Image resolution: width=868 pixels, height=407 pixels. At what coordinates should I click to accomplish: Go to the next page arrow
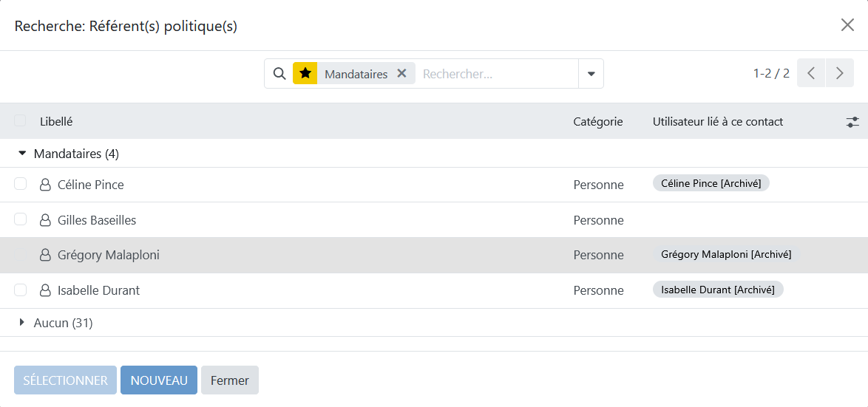coord(839,73)
